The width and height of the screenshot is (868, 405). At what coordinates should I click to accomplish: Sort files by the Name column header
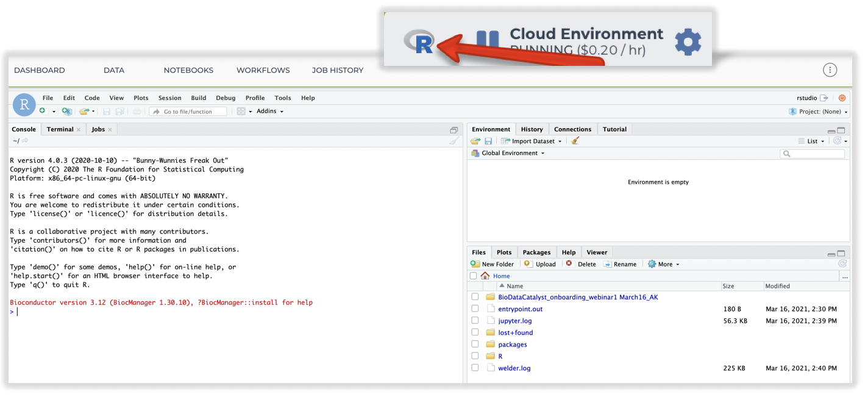coord(515,286)
